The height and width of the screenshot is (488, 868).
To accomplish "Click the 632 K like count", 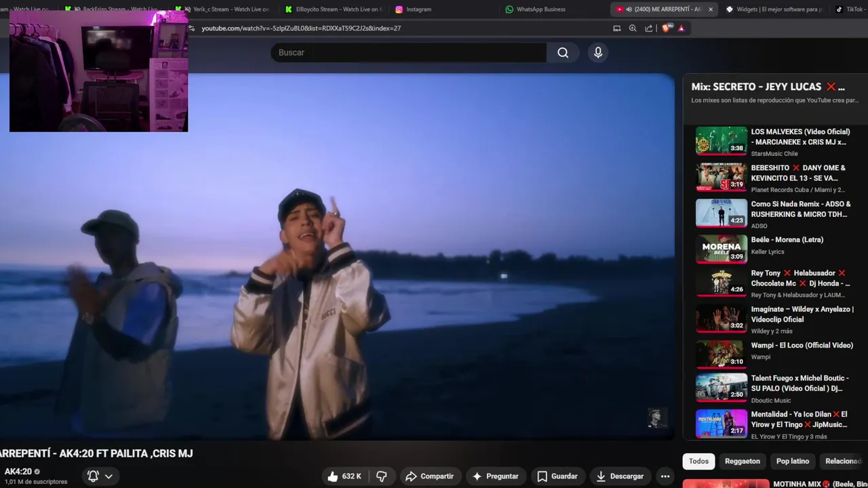I will 351,476.
